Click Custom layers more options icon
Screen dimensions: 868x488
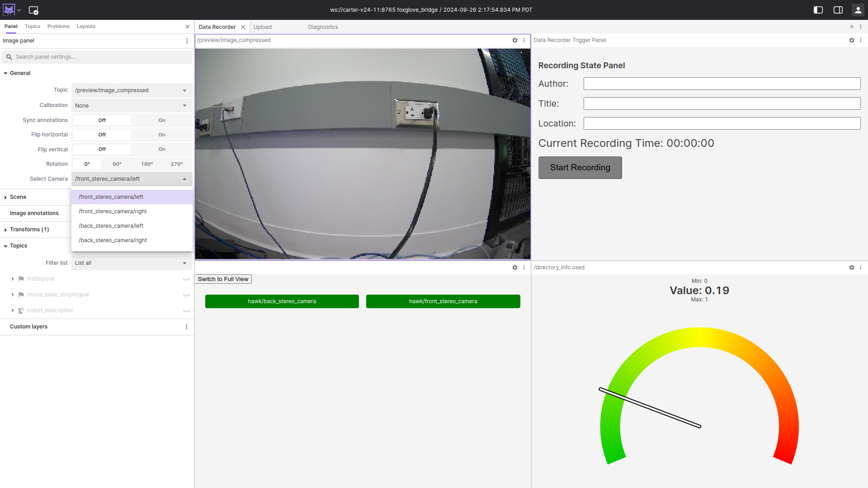(186, 327)
